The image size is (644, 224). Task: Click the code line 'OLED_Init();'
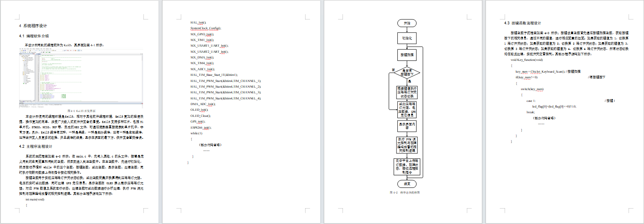coord(199,110)
